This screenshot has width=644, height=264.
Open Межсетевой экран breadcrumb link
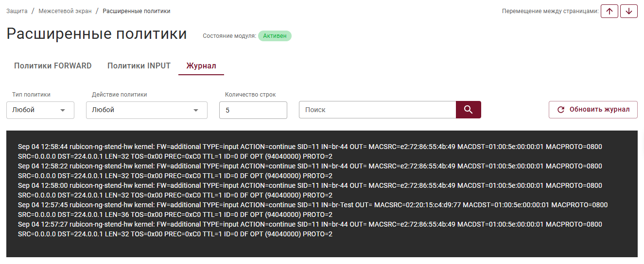coord(65,11)
